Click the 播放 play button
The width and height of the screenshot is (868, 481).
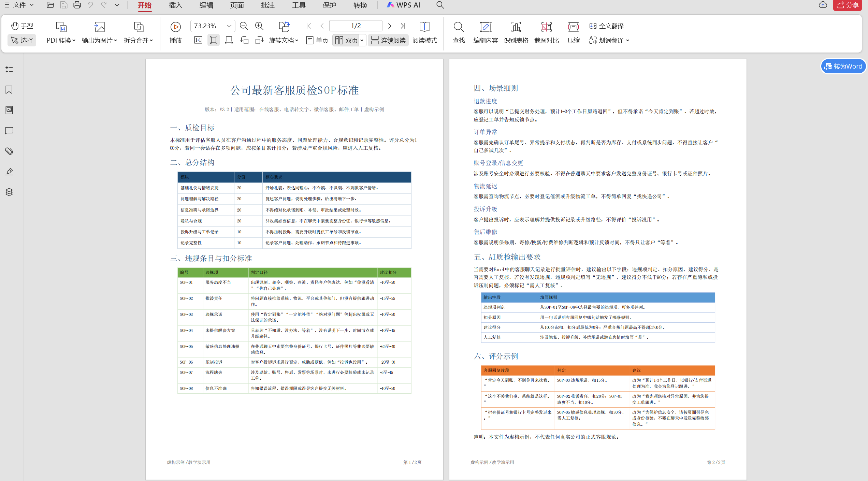click(x=175, y=33)
